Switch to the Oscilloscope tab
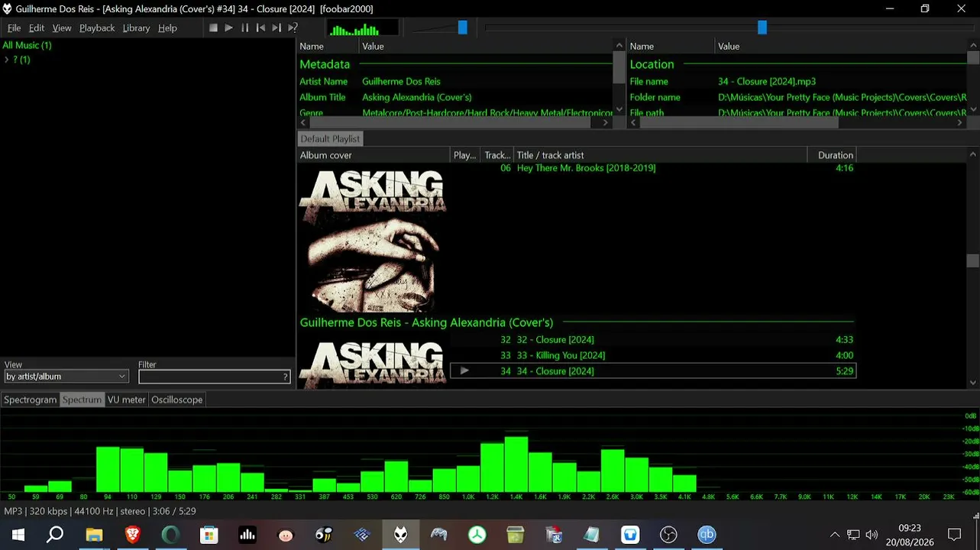This screenshot has width=980, height=550. (x=177, y=400)
